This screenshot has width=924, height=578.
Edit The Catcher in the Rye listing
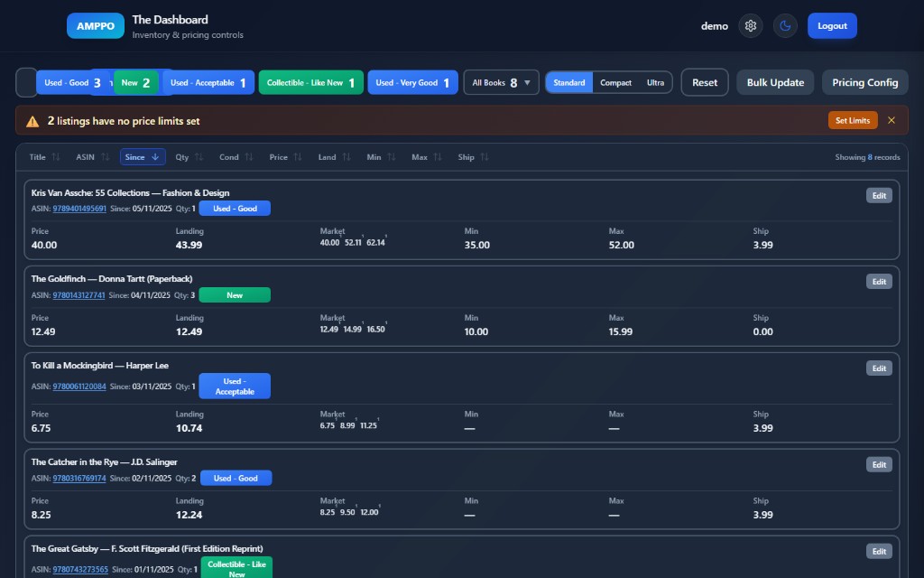[x=879, y=464]
